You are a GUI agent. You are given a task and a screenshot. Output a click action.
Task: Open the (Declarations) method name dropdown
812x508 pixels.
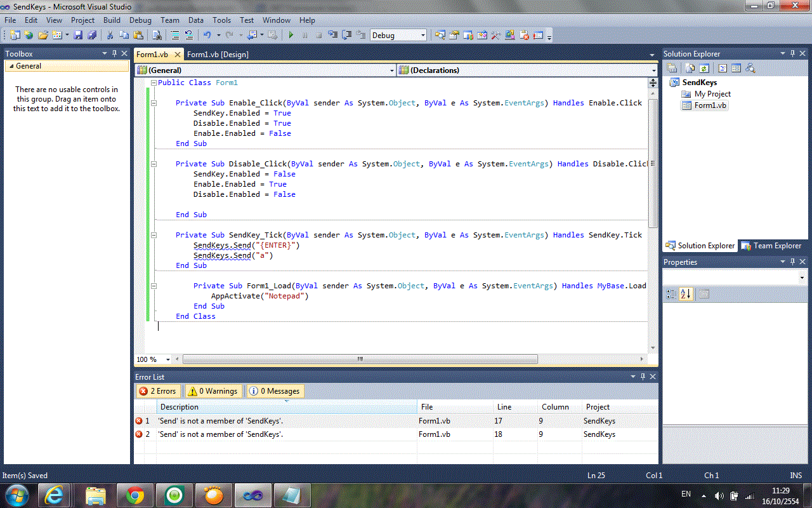coord(653,70)
